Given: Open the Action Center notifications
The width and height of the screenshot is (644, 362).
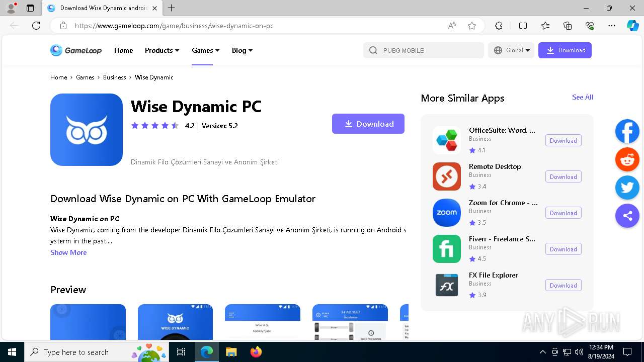Looking at the screenshot, I should point(627,352).
